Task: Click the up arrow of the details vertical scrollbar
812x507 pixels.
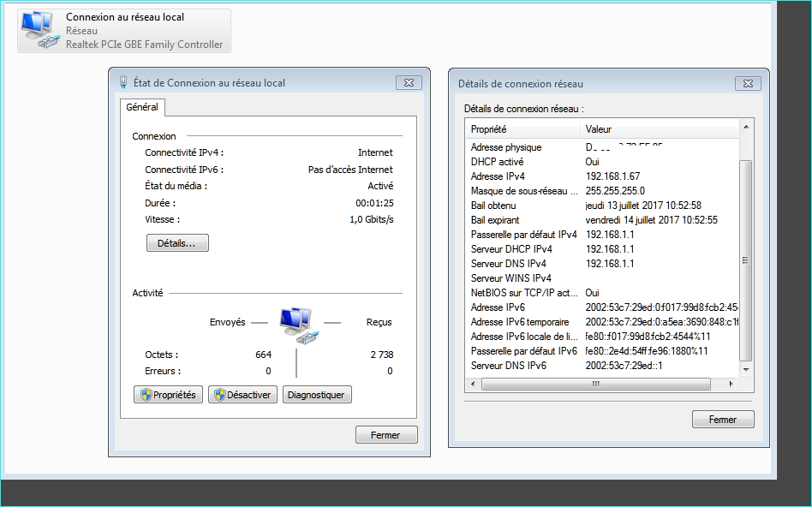Action: coord(745,128)
